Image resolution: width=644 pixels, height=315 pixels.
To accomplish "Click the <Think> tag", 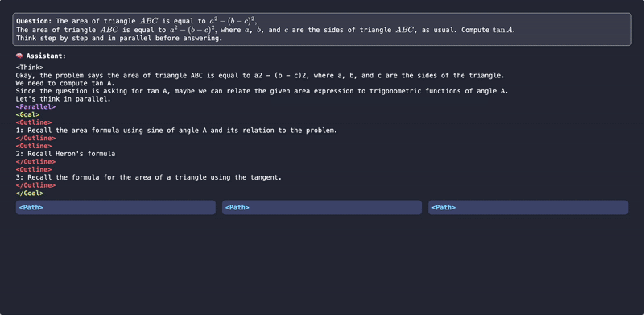I will click(x=30, y=68).
